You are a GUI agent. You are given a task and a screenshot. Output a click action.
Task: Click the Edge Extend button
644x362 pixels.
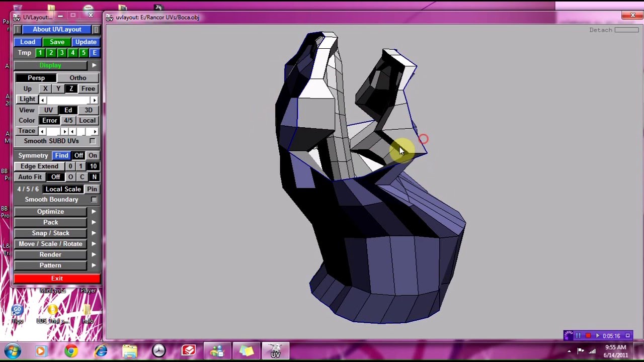click(39, 166)
